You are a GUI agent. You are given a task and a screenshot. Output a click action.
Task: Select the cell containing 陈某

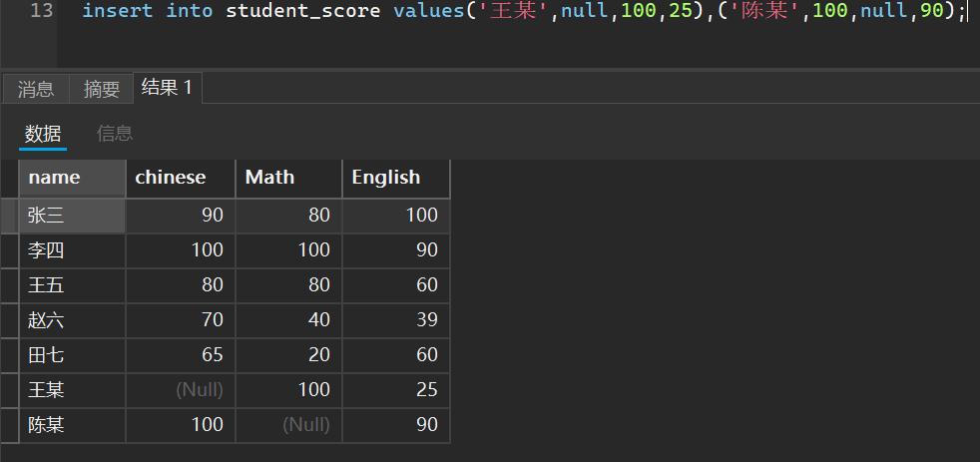pos(73,426)
